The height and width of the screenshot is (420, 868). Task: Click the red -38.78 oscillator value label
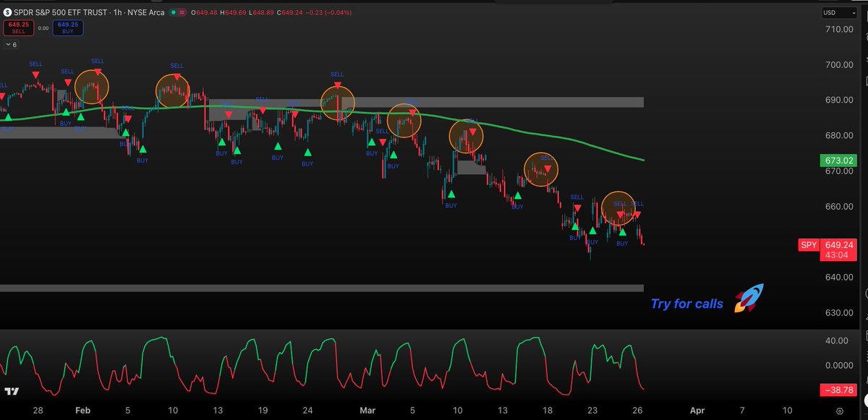pos(839,390)
